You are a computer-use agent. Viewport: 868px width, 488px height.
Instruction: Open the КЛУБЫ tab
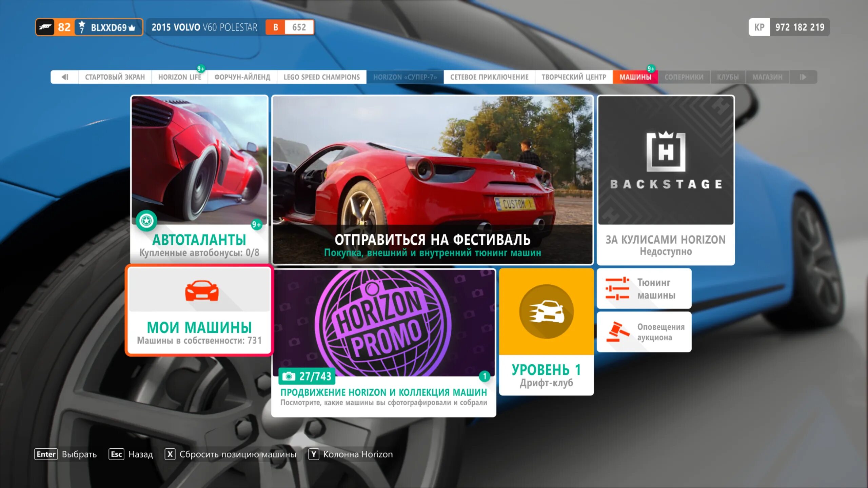point(728,77)
